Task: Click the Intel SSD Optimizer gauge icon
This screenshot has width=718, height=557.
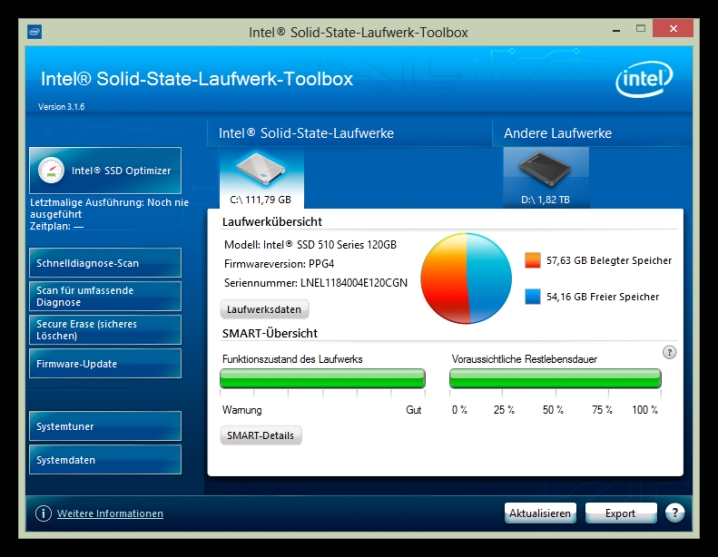Action: (x=51, y=171)
